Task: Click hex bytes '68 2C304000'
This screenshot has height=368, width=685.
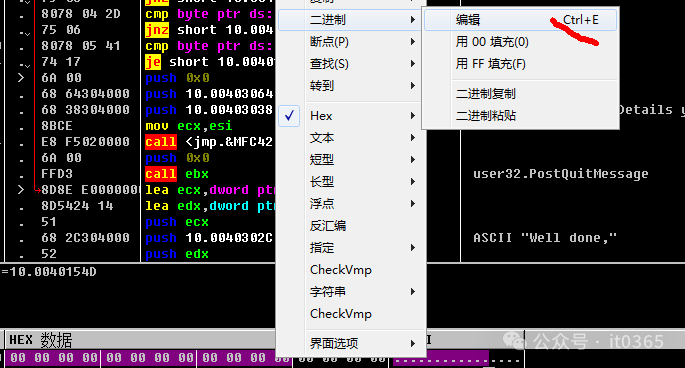Action: 86,238
